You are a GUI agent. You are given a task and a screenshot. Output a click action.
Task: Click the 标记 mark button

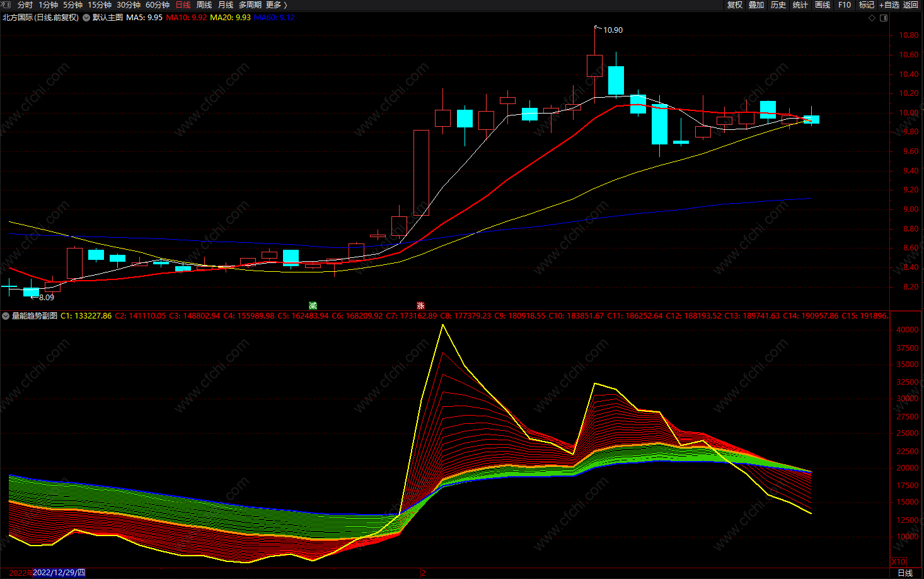click(x=867, y=4)
